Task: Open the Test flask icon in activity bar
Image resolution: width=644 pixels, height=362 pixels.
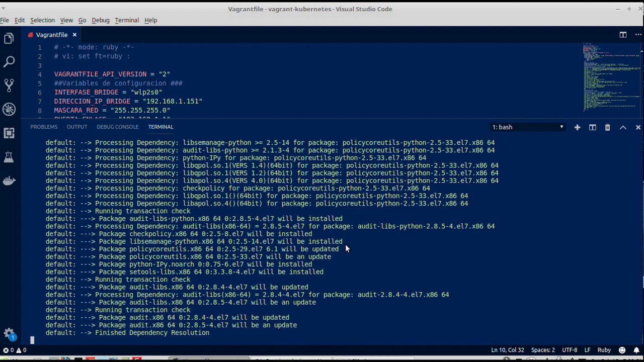Action: [9, 157]
